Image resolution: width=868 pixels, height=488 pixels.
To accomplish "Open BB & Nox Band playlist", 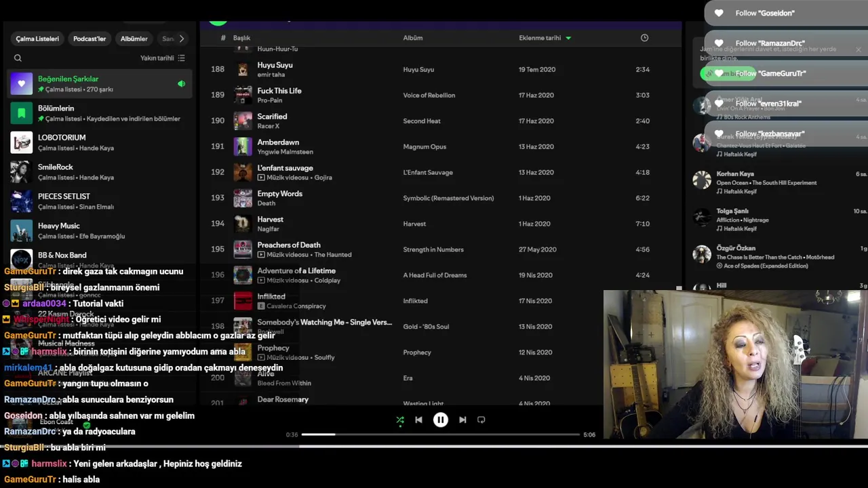I will tap(100, 259).
